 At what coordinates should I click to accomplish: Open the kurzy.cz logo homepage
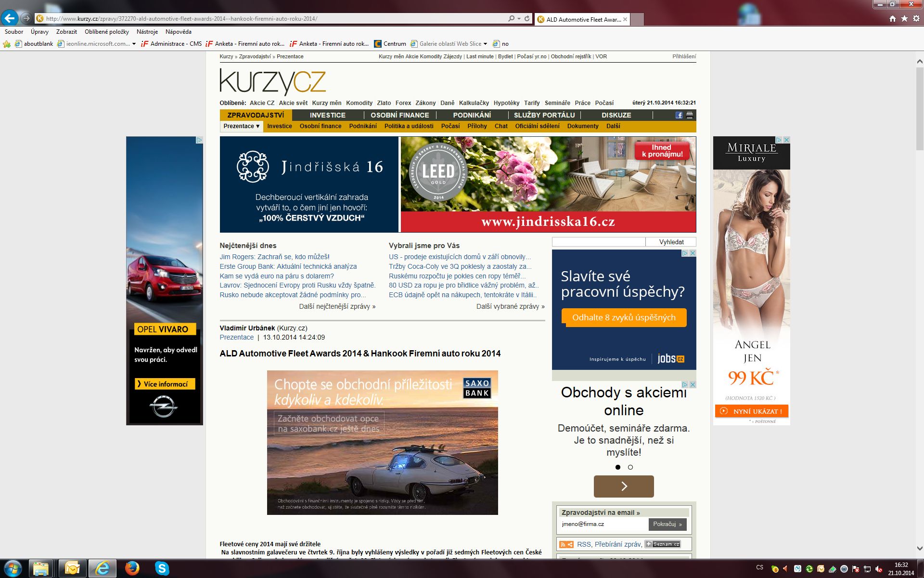tap(273, 81)
